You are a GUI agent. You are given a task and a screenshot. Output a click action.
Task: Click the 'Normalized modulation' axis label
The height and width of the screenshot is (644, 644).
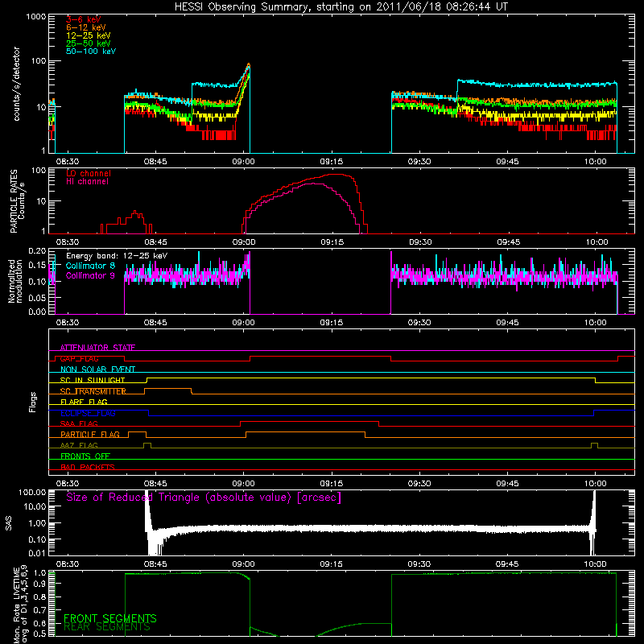pos(14,281)
